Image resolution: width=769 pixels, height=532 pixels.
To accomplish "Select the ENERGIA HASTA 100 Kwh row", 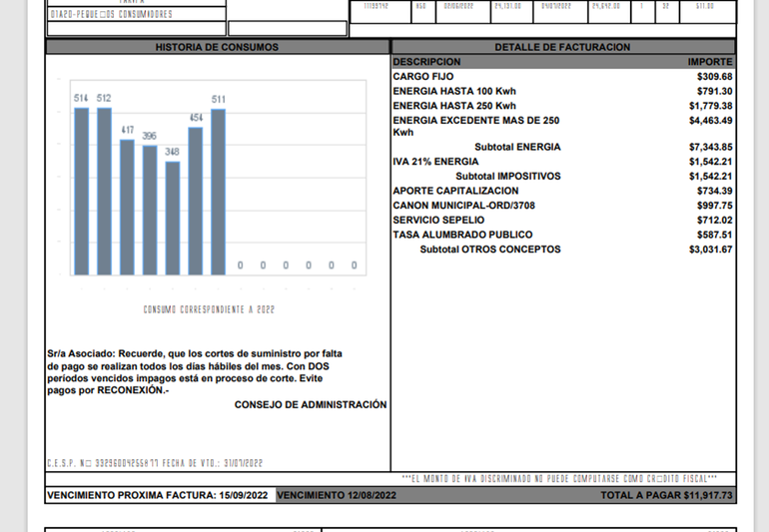I will click(x=453, y=91).
